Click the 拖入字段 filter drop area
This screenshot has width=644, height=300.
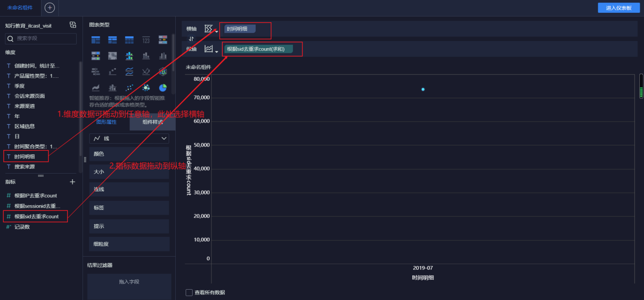click(129, 286)
